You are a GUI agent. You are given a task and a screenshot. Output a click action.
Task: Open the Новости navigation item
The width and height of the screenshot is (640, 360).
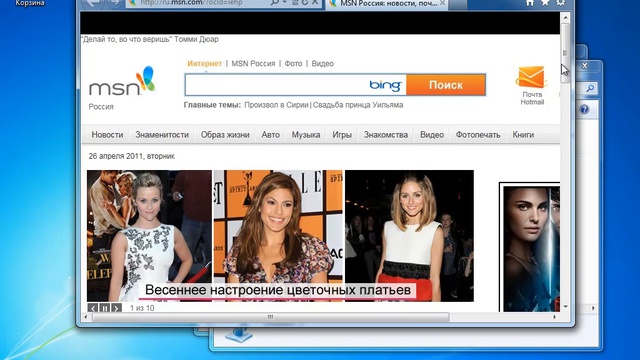point(107,135)
